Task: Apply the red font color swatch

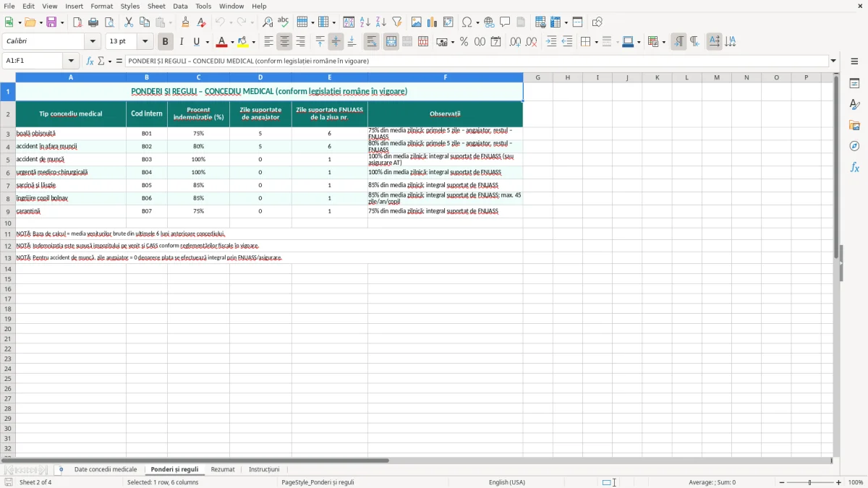Action: point(222,41)
